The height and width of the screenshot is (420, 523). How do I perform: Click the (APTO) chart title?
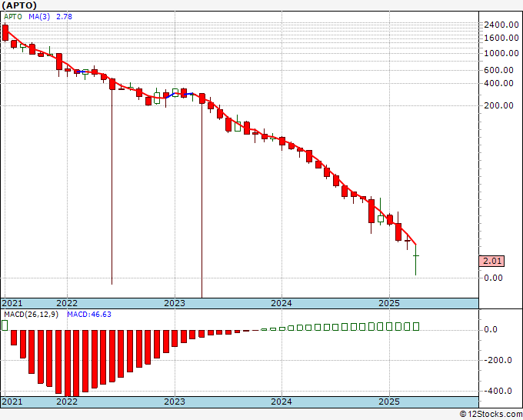[x=20, y=5]
